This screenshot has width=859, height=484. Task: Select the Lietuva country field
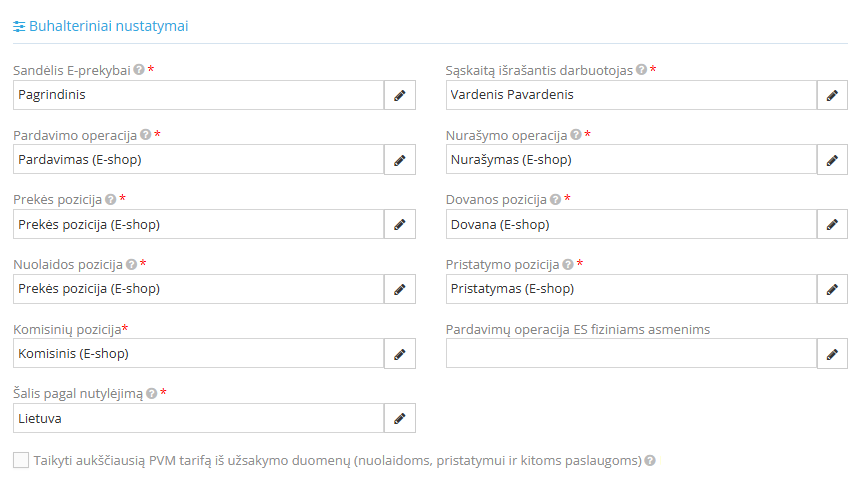[199, 419]
